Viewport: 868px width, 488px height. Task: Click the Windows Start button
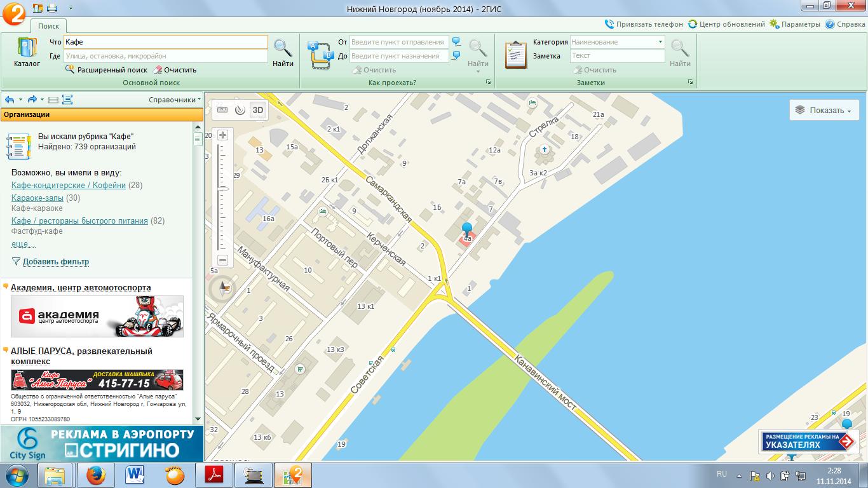click(16, 475)
